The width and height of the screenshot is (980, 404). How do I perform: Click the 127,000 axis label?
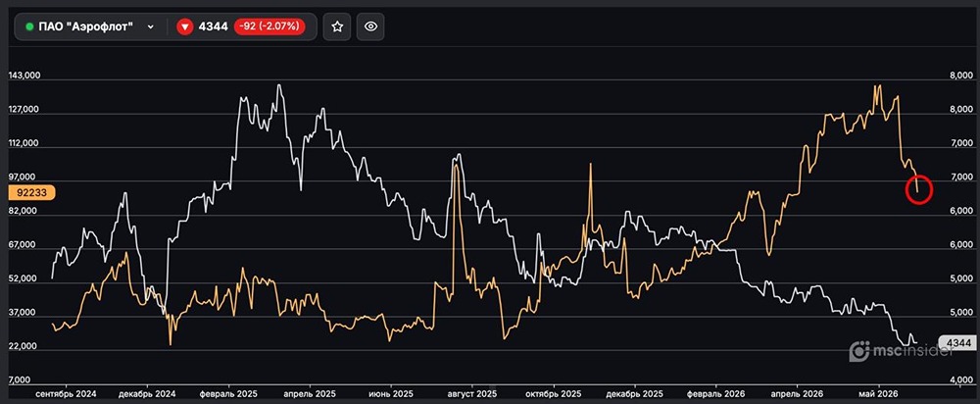click(24, 110)
